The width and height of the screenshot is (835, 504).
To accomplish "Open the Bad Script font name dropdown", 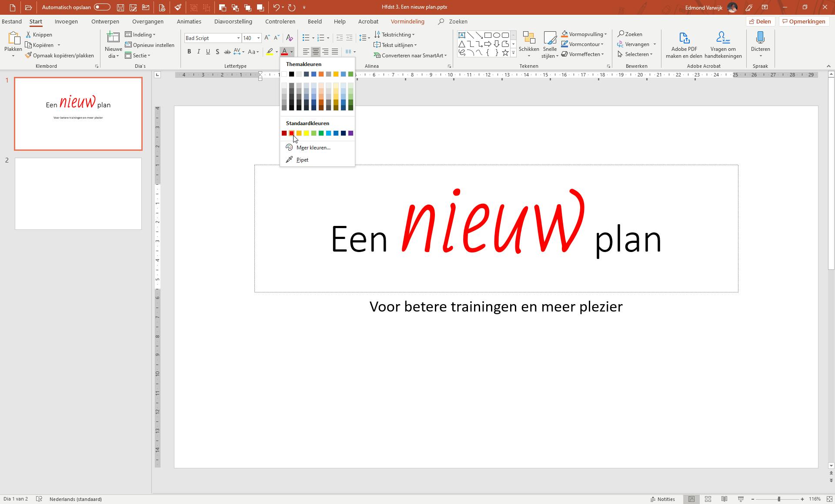I will 238,38.
